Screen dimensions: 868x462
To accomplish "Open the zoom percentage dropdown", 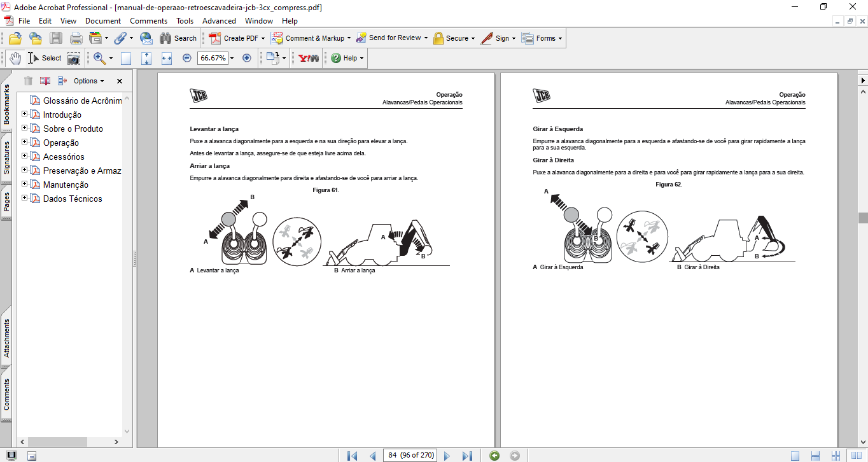I will pyautogui.click(x=232, y=58).
